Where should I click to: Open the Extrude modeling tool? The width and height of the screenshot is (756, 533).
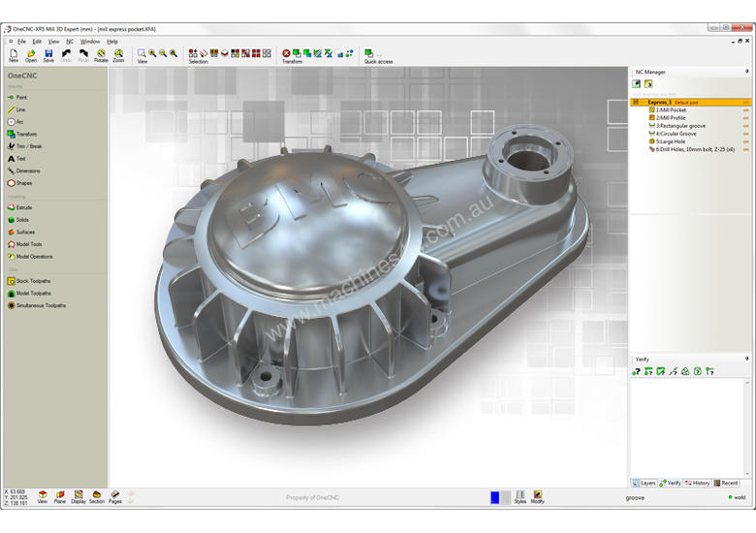pos(11,207)
